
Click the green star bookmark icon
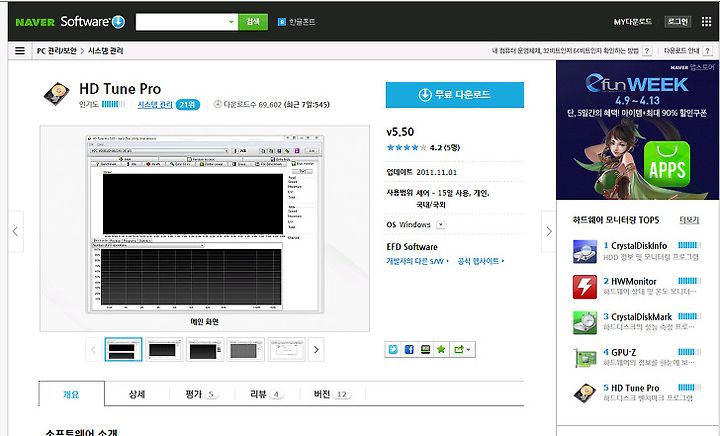[441, 350]
